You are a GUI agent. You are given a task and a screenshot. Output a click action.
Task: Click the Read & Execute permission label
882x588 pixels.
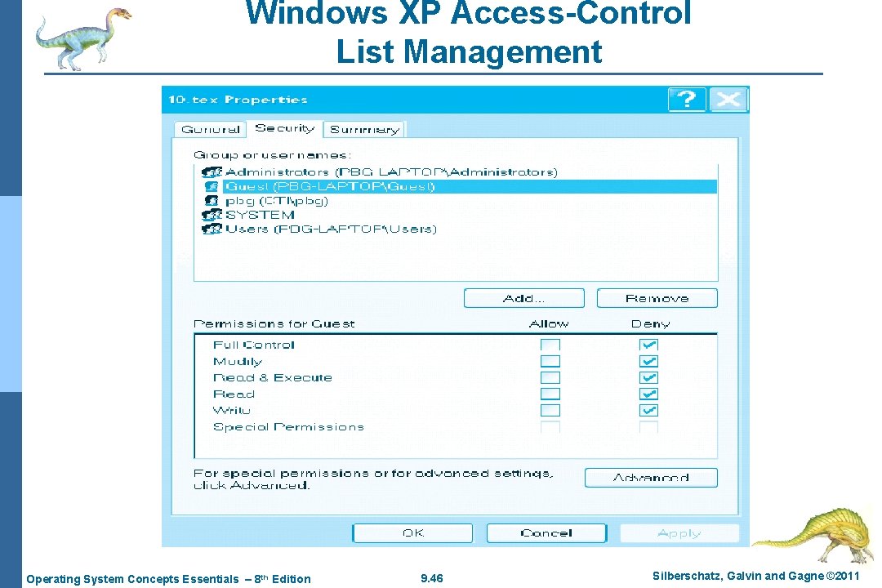tap(272, 377)
